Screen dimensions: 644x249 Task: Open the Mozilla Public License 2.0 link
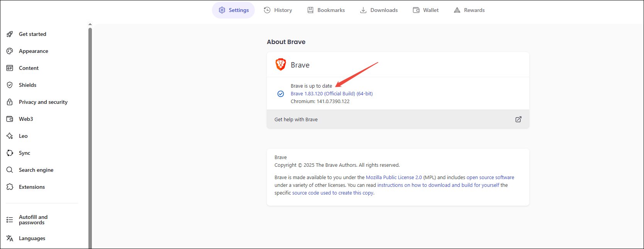[394, 178]
